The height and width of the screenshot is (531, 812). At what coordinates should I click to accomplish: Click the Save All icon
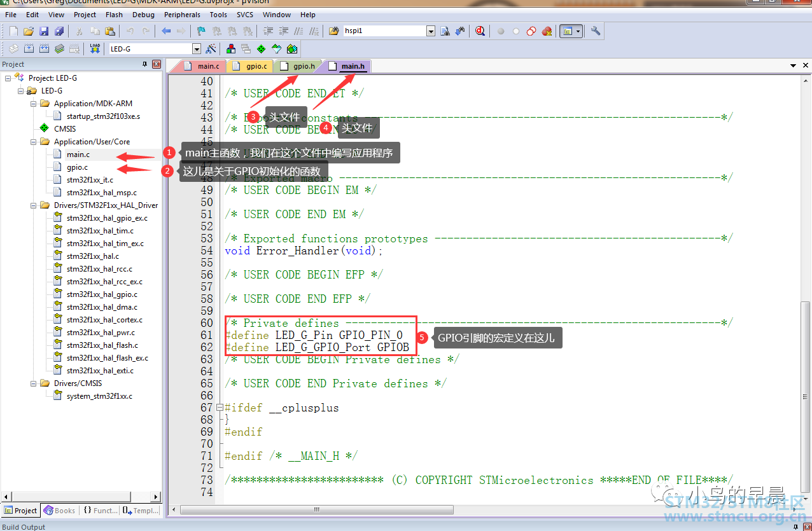[x=59, y=31]
